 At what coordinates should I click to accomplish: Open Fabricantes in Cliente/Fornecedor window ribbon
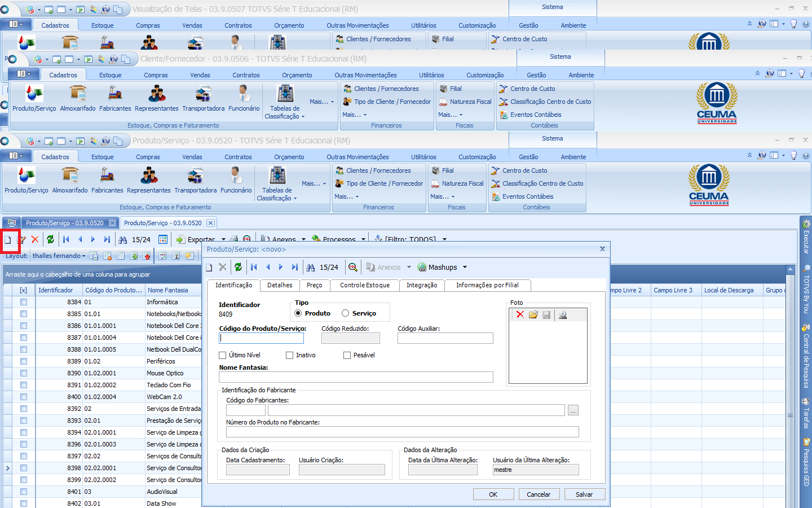(x=115, y=99)
